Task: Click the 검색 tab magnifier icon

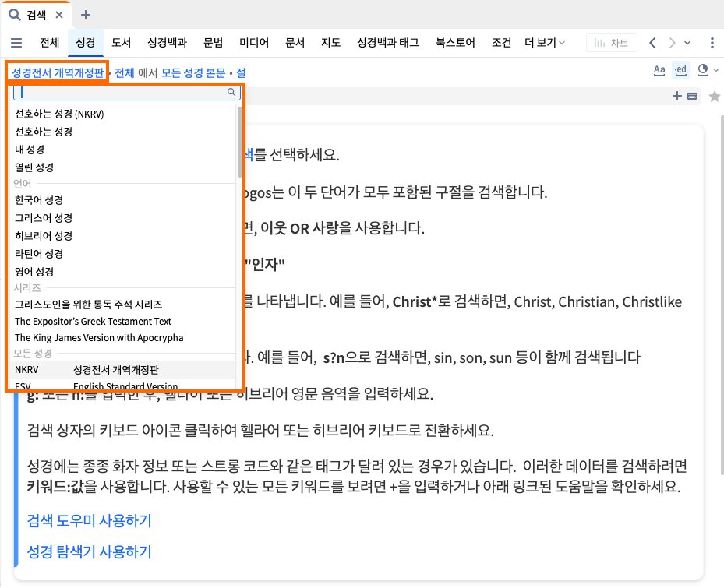Action: tap(15, 15)
